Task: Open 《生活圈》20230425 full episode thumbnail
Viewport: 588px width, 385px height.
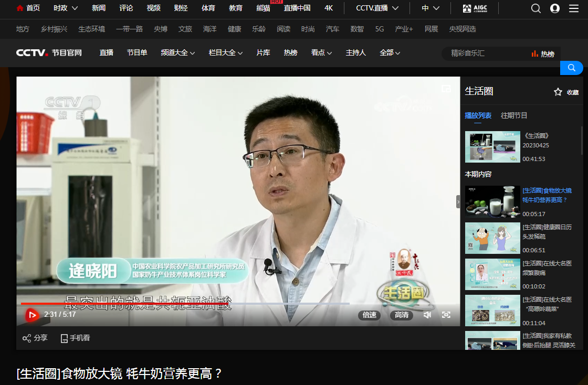Action: (x=492, y=147)
